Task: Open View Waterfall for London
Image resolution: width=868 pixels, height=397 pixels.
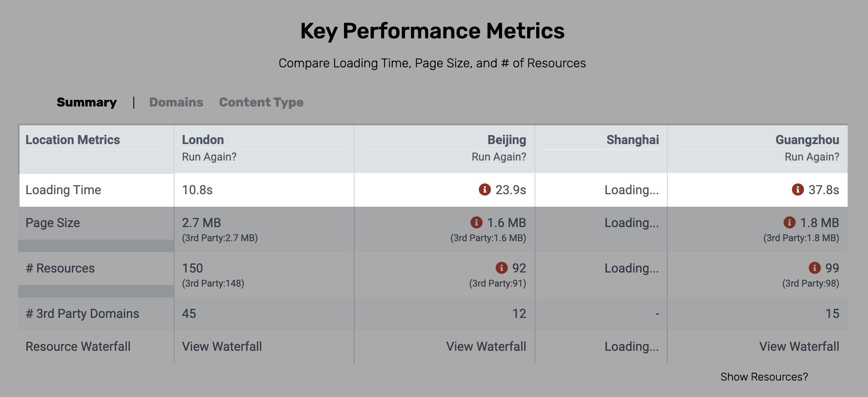Action: (222, 346)
